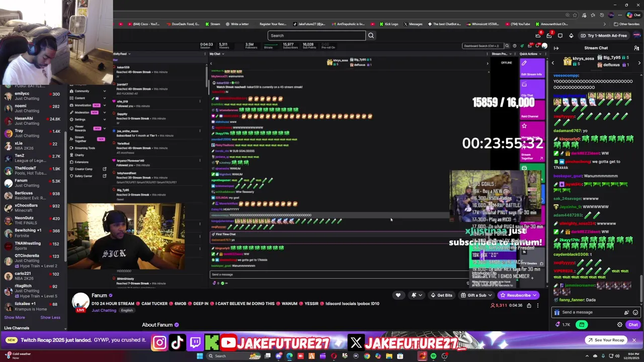The height and width of the screenshot is (362, 644).
Task: Click the heart follow button below stream
Action: (x=398, y=295)
